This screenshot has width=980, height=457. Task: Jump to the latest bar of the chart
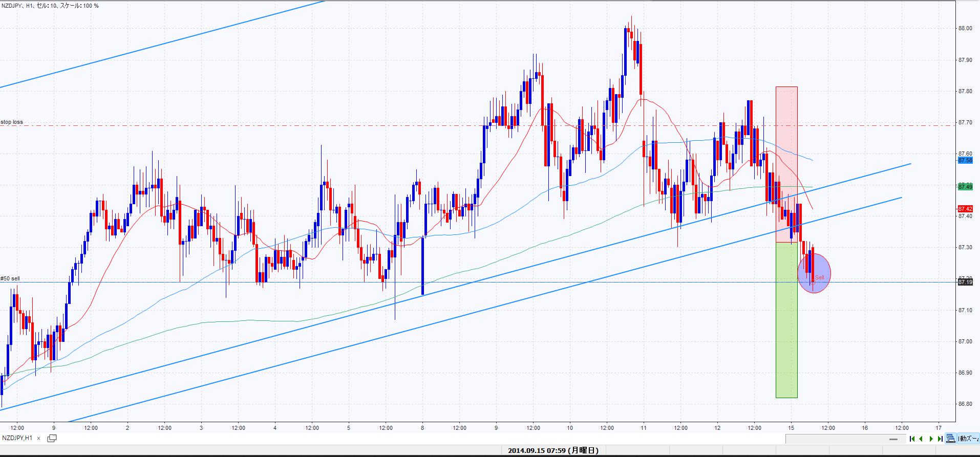[941, 439]
